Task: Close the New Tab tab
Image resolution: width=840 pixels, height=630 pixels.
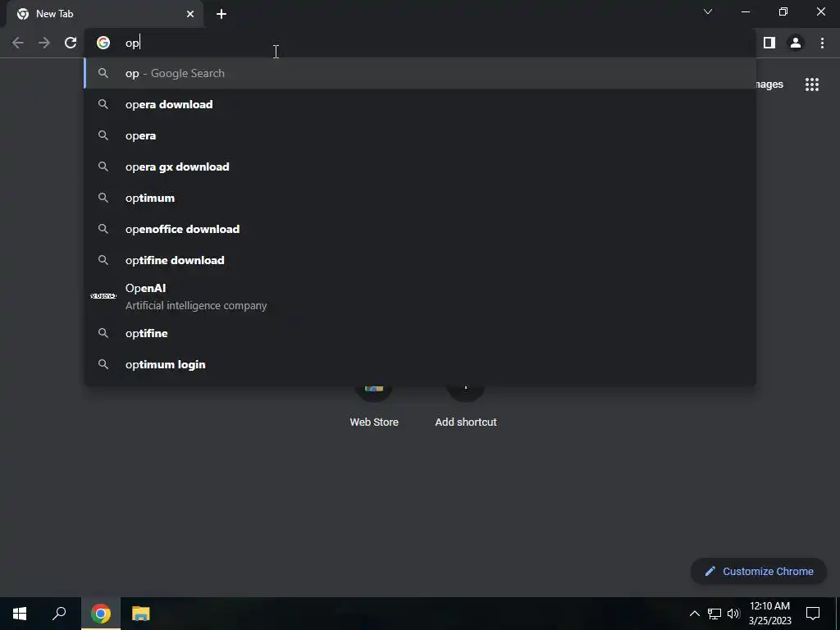Action: 190,14
